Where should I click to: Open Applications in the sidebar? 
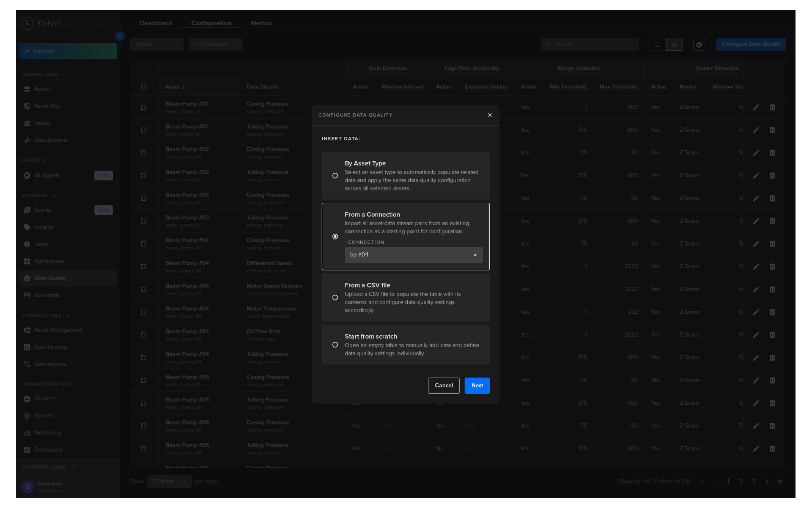(68, 261)
